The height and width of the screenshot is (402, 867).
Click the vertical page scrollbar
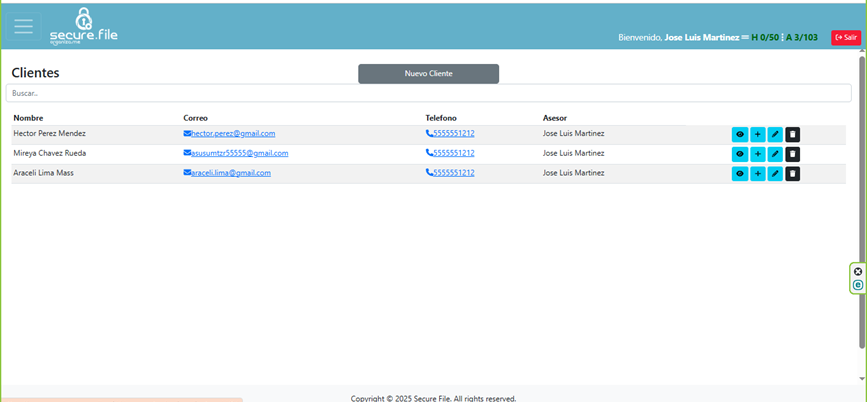862,200
